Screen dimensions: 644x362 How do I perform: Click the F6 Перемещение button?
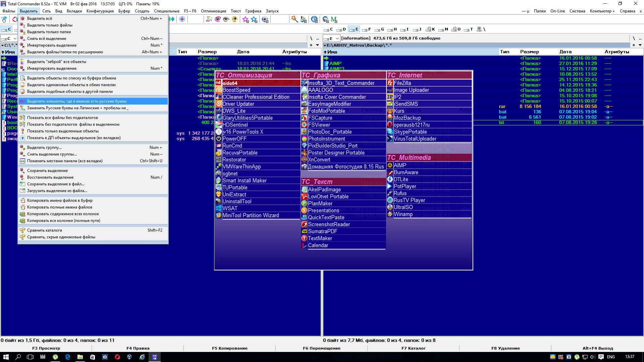point(322,348)
